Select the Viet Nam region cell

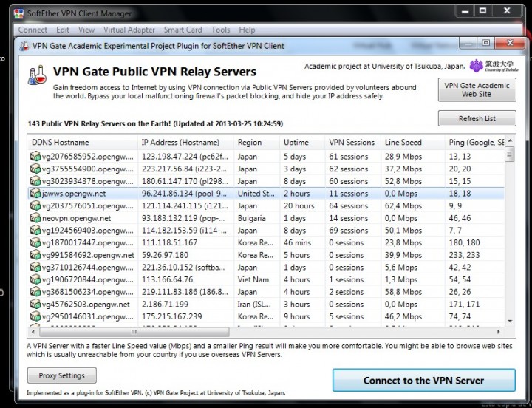coord(253,279)
